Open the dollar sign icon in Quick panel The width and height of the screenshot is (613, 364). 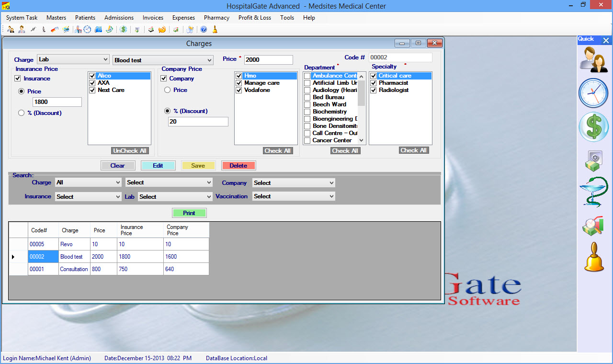point(593,127)
